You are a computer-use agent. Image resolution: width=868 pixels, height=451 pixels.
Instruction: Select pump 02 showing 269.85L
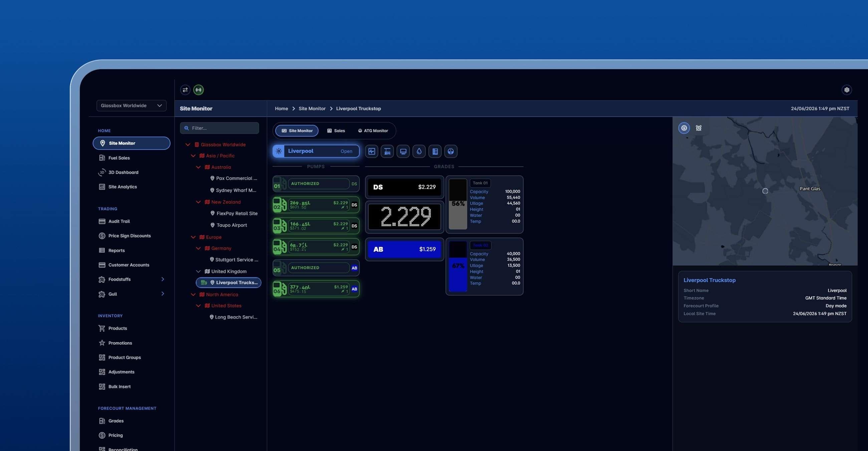316,205
